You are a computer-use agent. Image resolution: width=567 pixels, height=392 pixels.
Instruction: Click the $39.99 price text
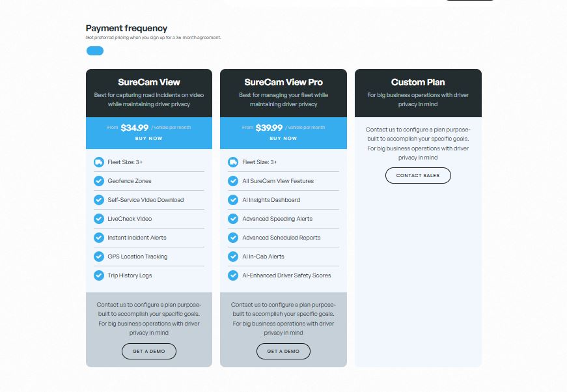(269, 128)
